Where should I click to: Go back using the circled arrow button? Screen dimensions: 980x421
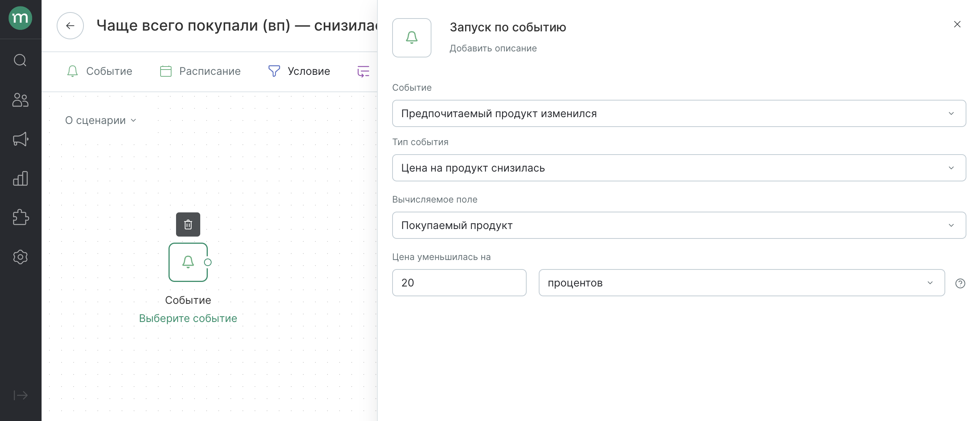coord(70,25)
